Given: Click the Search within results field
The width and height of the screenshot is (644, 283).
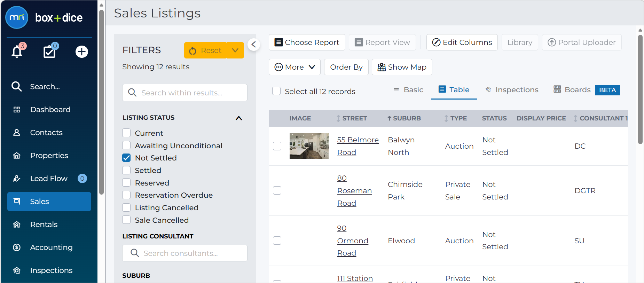Looking at the screenshot, I should coord(185,93).
